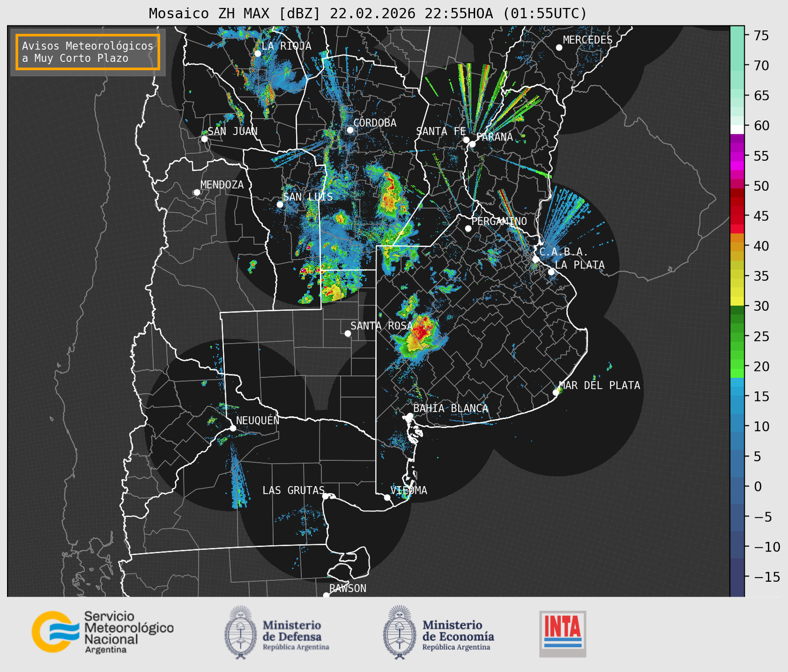This screenshot has height=672, width=788.
Task: Click the San Luis city marker dot
Action: click(x=280, y=204)
